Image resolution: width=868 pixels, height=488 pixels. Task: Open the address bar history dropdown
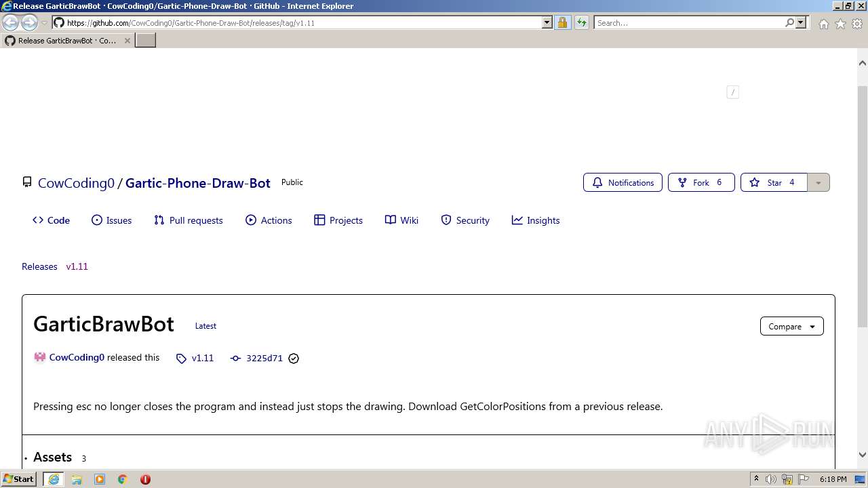point(547,22)
